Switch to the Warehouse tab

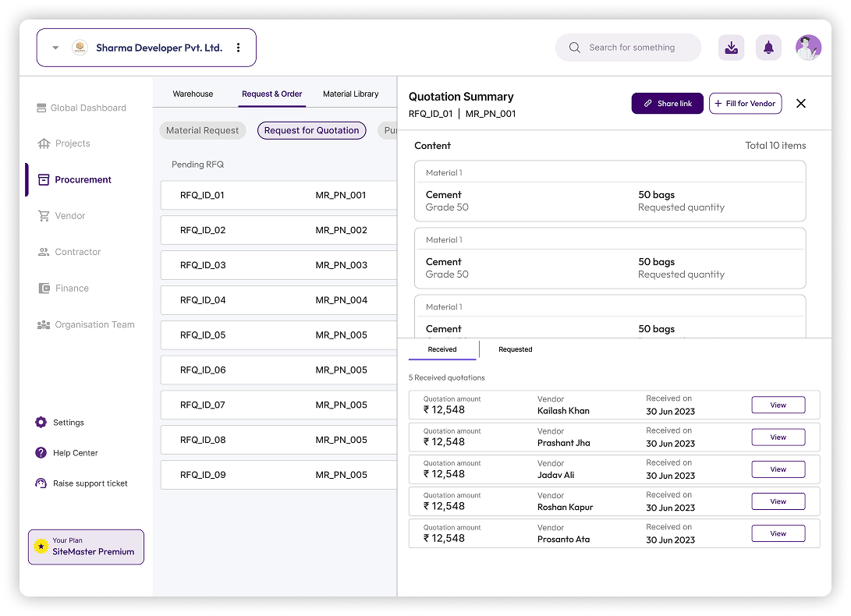click(193, 94)
